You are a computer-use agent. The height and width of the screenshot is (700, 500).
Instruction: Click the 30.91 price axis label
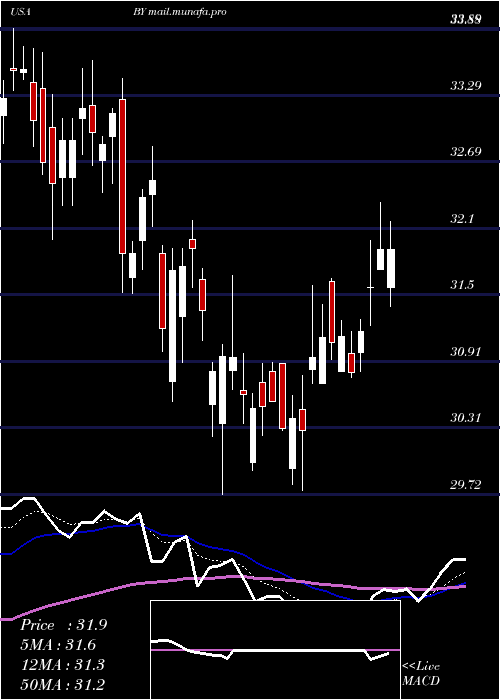pyautogui.click(x=466, y=351)
